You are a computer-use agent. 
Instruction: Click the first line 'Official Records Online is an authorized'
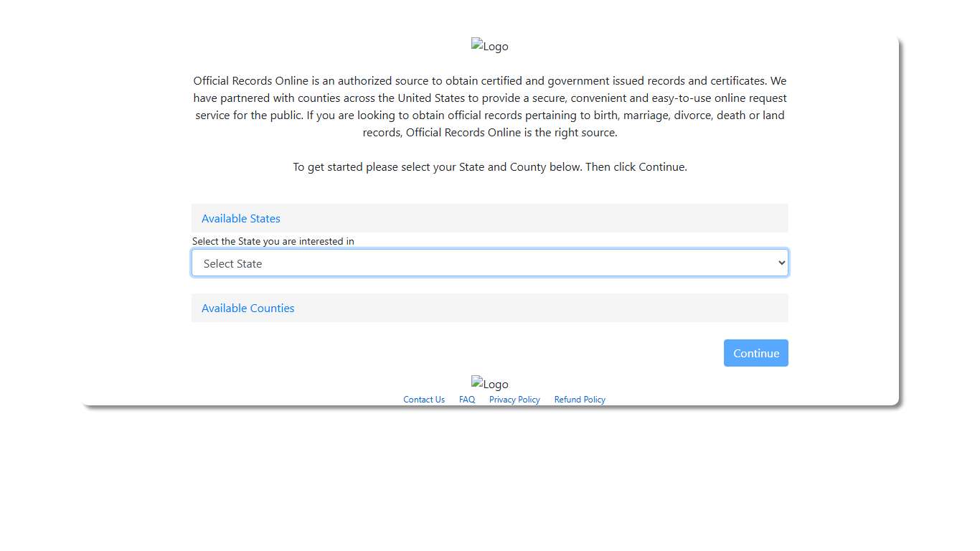[489, 80]
